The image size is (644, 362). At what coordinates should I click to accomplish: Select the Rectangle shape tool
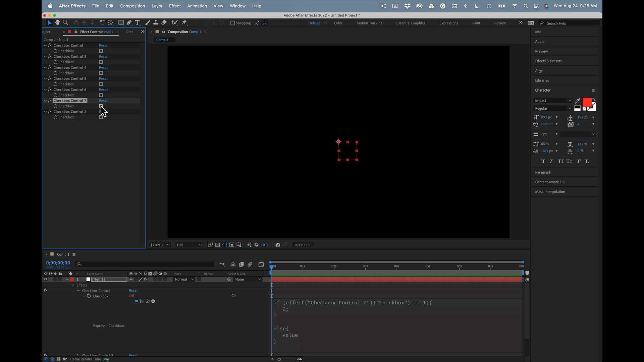(x=121, y=22)
